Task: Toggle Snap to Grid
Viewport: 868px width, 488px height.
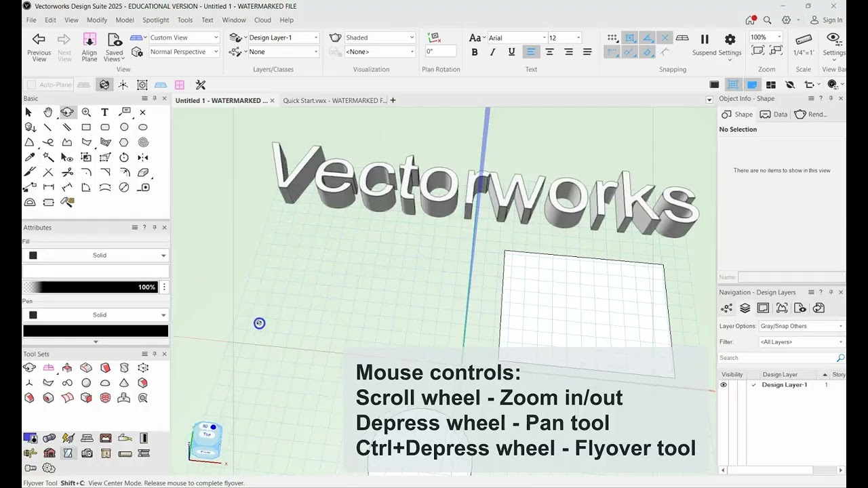Action: pyautogui.click(x=612, y=38)
